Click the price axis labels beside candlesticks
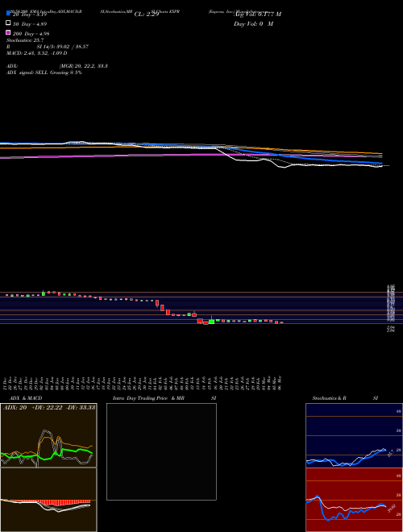403x532 pixels. click(x=391, y=308)
